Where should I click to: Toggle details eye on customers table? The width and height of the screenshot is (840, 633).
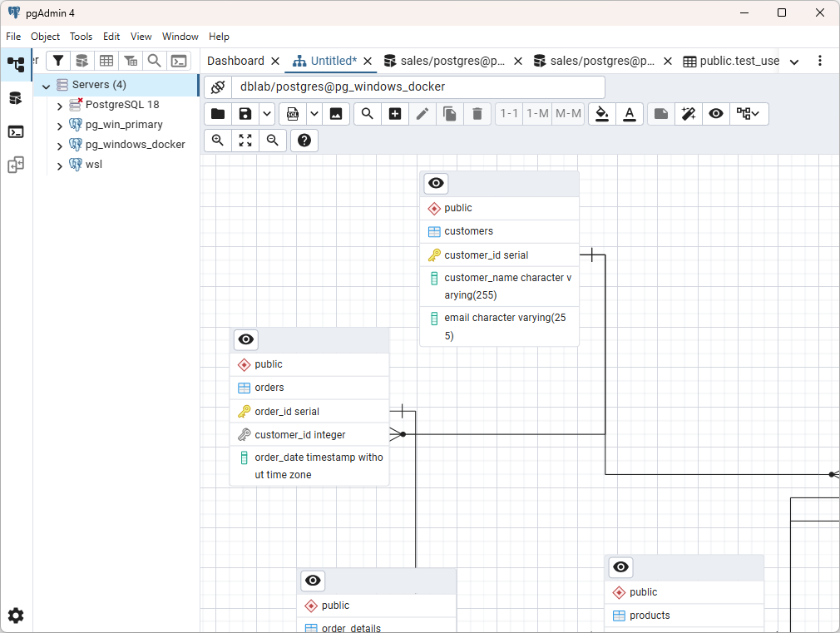436,183
